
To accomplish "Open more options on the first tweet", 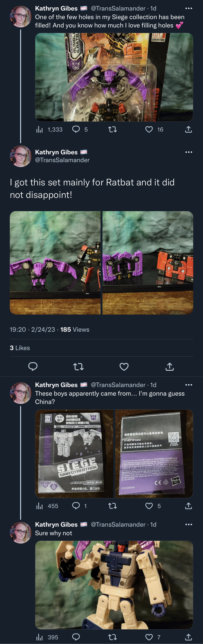I will (189, 9).
